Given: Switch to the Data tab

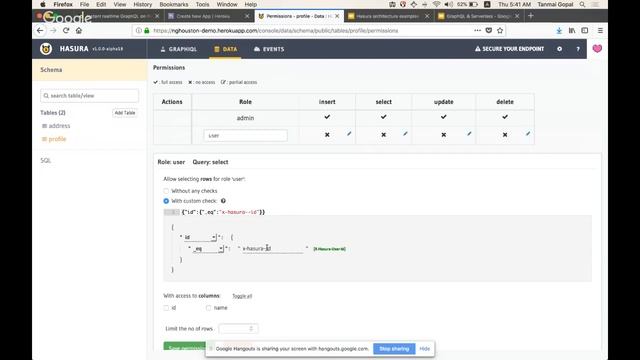Looking at the screenshot, I should coord(225,49).
